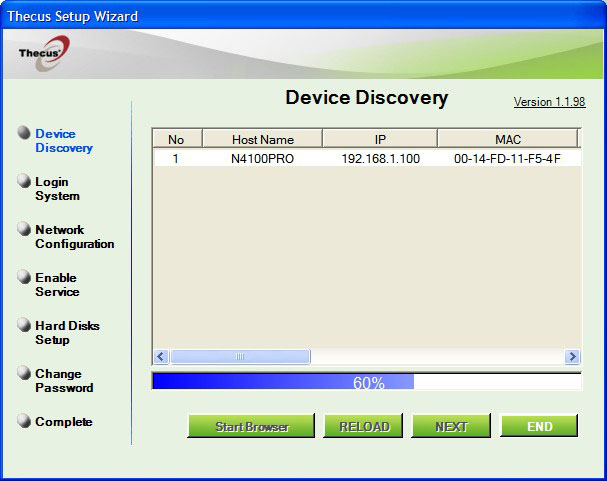
Task: Select the Change Password step bullet
Action: pyautogui.click(x=24, y=373)
